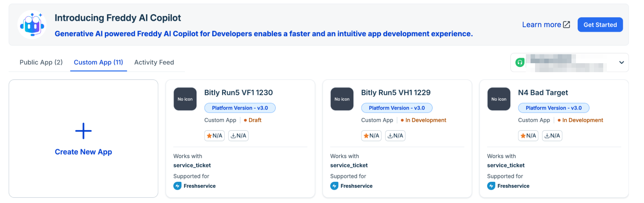Click Freshservice text under Bitly Run5 VF1 1230
Viewport: 644px width, 203px height.
tap(200, 186)
